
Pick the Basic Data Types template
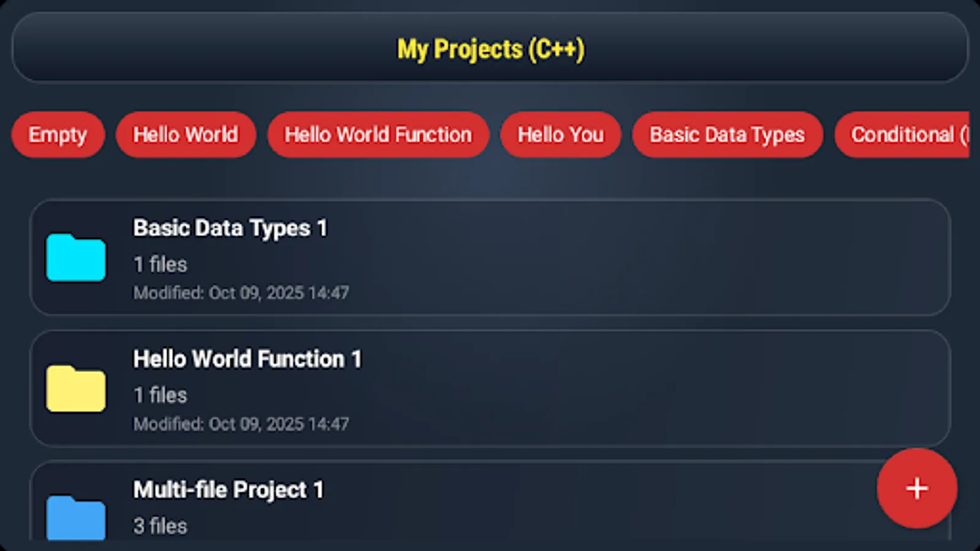coord(727,135)
